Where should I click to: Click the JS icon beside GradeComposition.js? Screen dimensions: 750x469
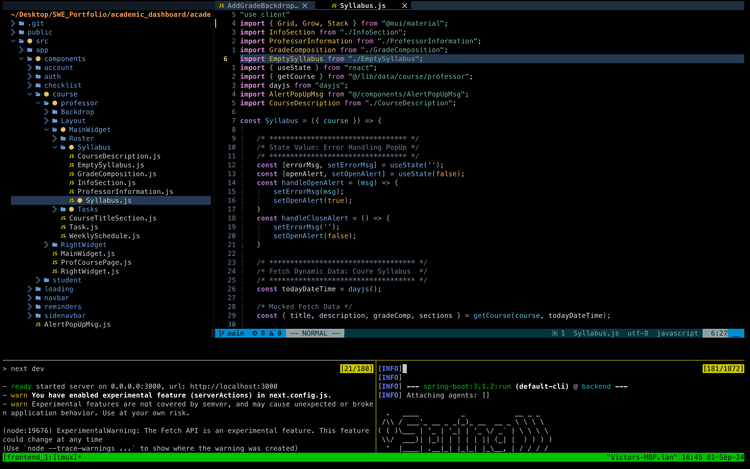[71, 174]
